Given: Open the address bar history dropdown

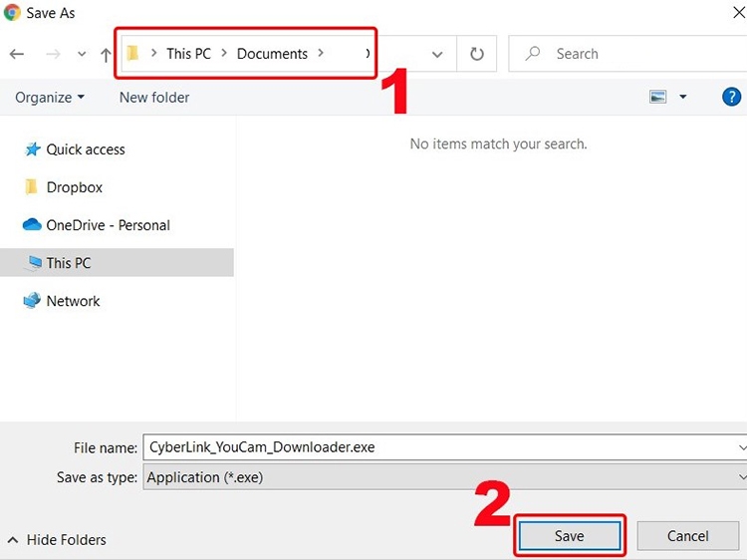Looking at the screenshot, I should click(437, 55).
